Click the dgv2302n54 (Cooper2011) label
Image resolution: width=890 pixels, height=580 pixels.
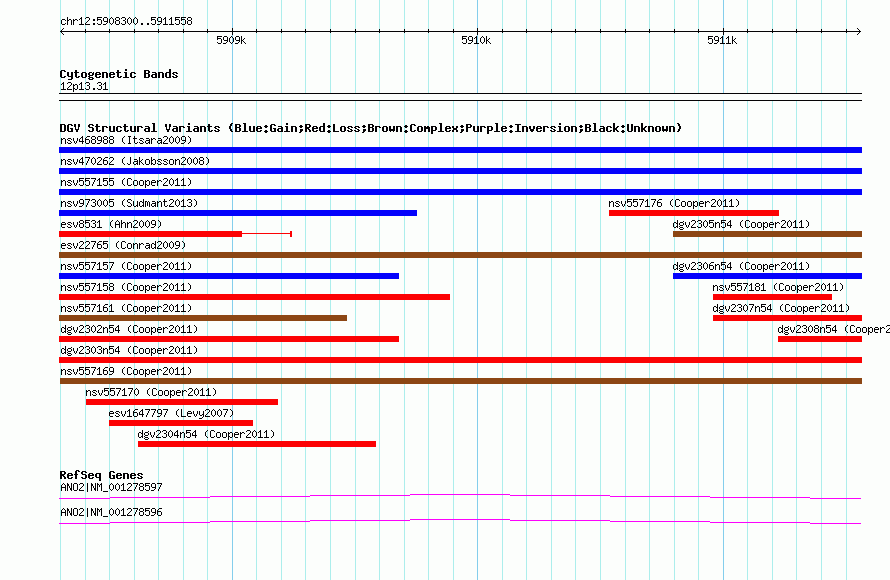click(x=129, y=329)
